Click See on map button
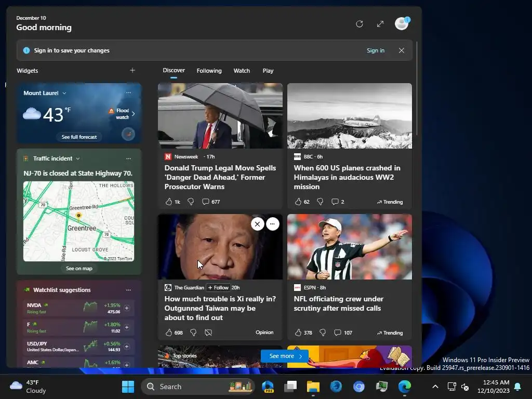This screenshot has height=399, width=532. click(x=79, y=269)
